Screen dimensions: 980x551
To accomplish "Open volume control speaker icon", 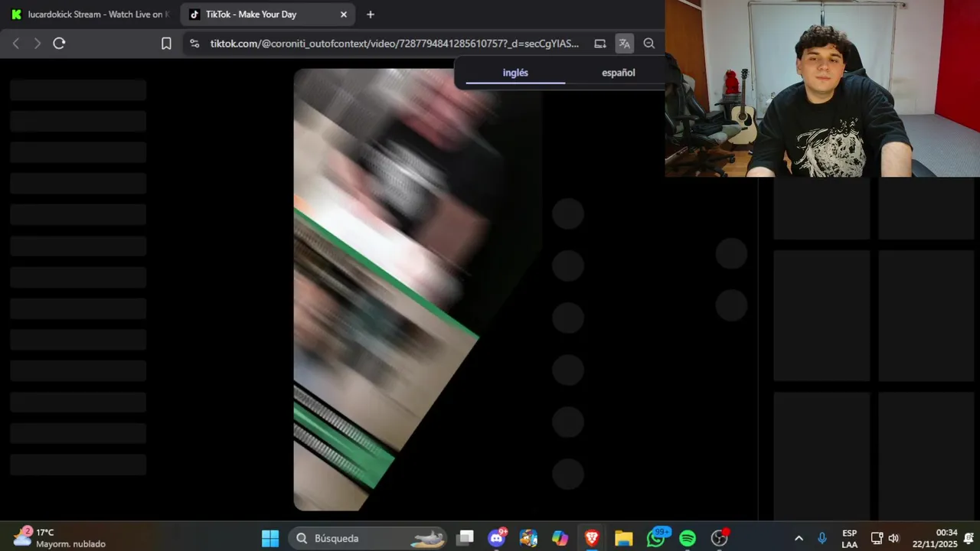I will click(x=893, y=538).
